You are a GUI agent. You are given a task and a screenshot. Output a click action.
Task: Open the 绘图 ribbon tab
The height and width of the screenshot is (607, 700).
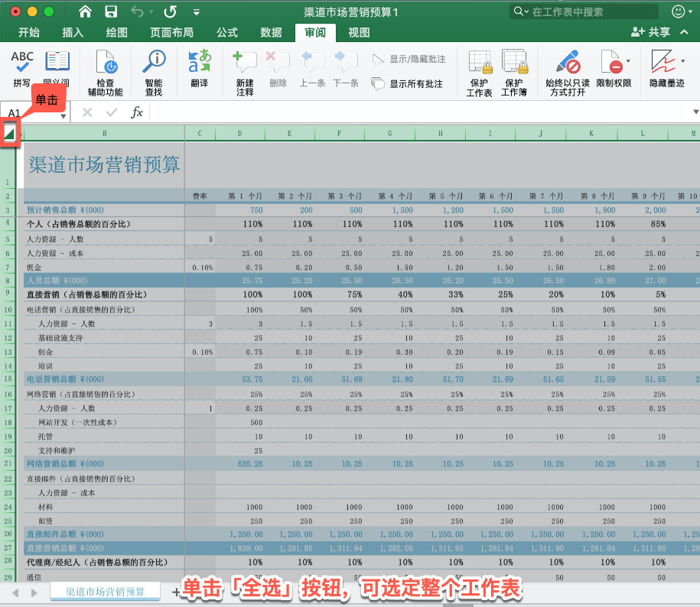click(116, 33)
